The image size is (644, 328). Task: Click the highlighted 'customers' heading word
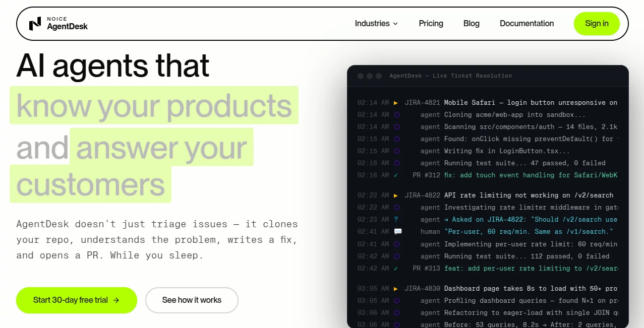90,184
